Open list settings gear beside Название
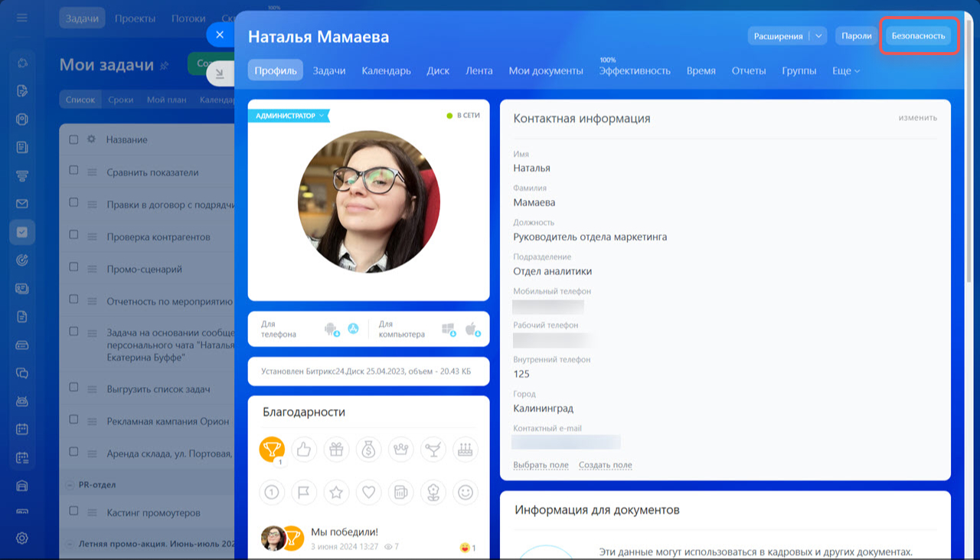Screen dimensions: 980x560 click(x=92, y=139)
